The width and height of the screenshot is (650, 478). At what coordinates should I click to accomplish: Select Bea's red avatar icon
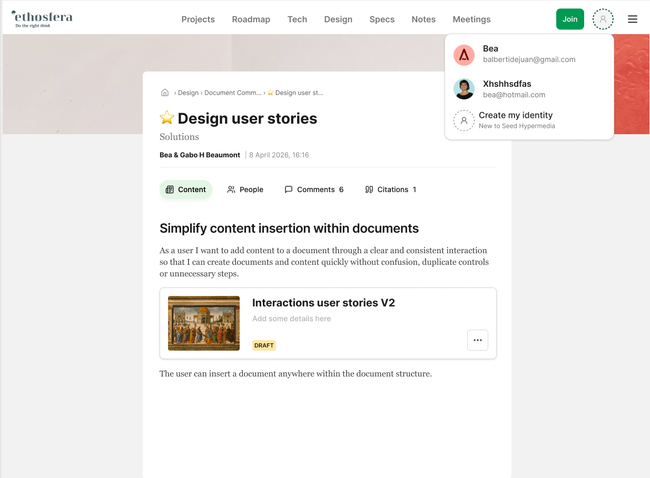[x=464, y=55]
